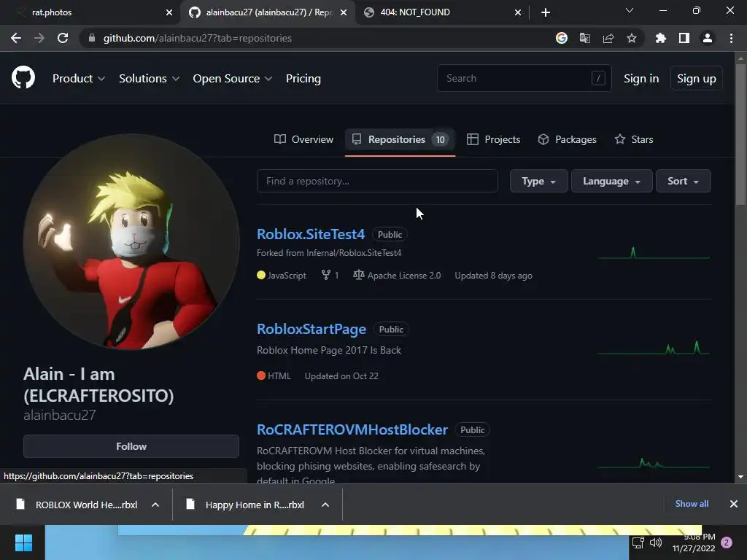Click the browser address bar URL
Image resolution: width=747 pixels, height=560 pixels.
pos(197,38)
